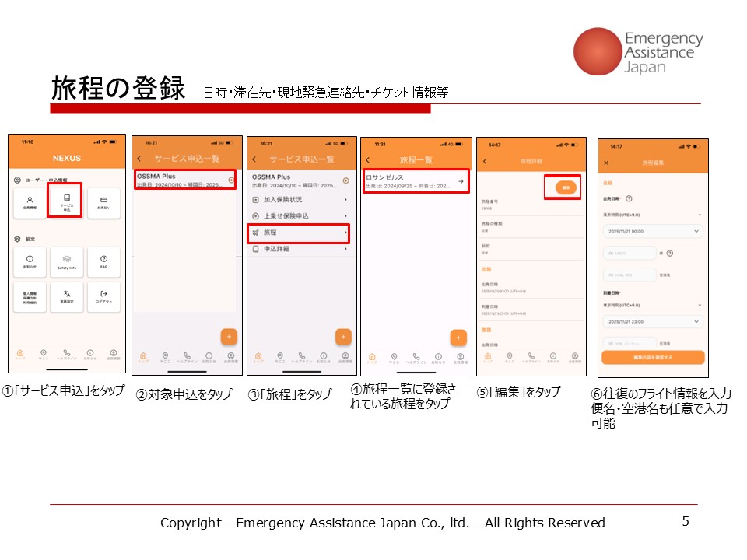The image size is (747, 560).
Task: Open the 言語設定 language tile
Action: pos(66,296)
